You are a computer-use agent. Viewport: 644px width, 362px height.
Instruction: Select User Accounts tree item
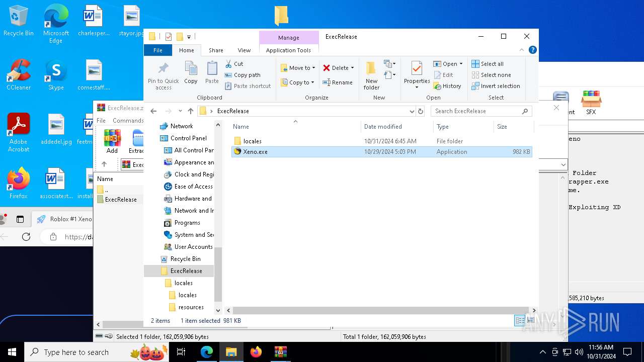pyautogui.click(x=193, y=247)
